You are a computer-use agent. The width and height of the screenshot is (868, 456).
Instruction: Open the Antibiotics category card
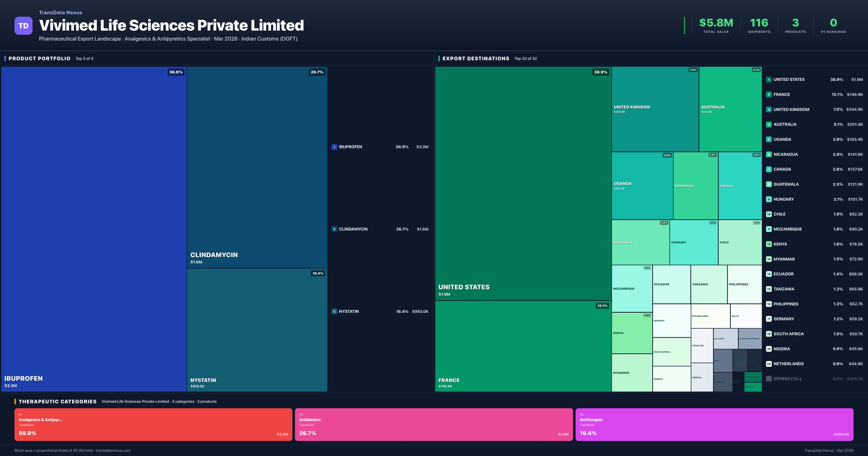pyautogui.click(x=434, y=424)
